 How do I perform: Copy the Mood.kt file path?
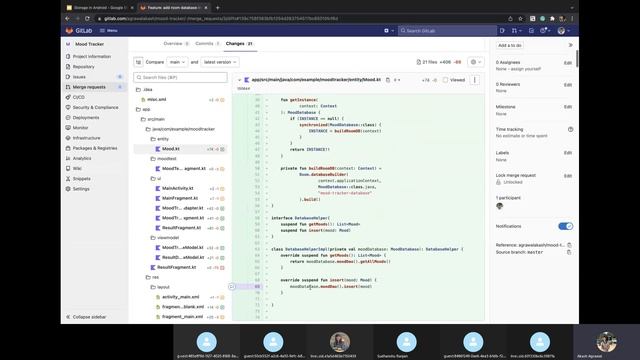[x=388, y=80]
